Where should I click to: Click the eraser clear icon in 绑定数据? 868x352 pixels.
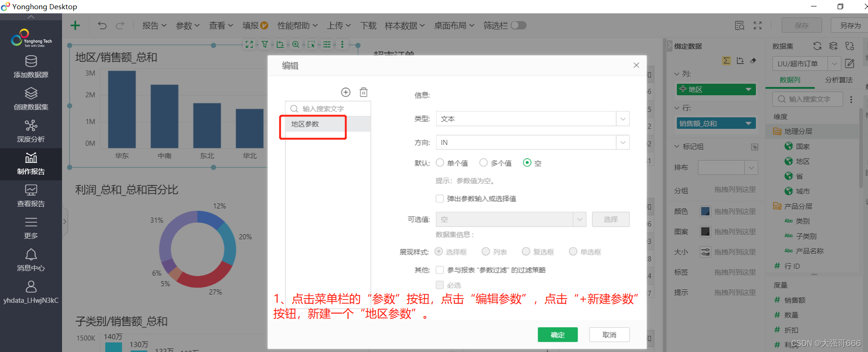pos(753,61)
